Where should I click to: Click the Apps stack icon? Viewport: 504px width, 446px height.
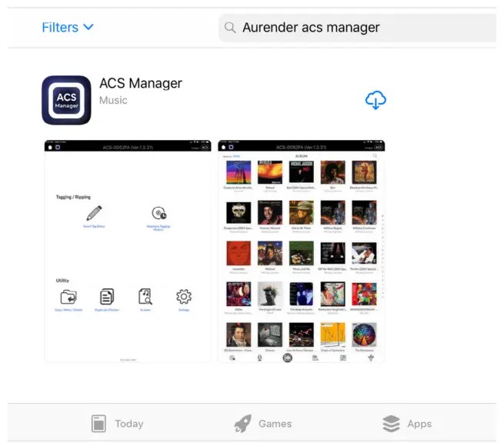coord(391,424)
